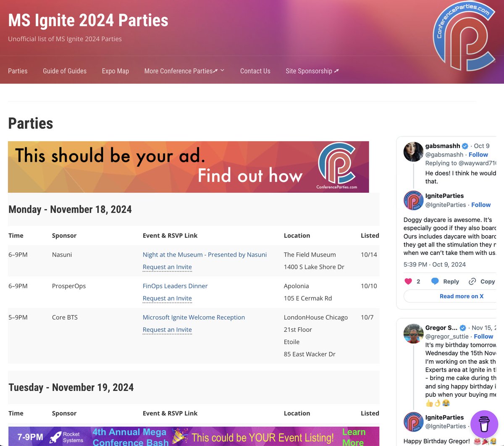Click the @gabsmashh handle
Viewport: 504px width, 446px height.
(444, 155)
